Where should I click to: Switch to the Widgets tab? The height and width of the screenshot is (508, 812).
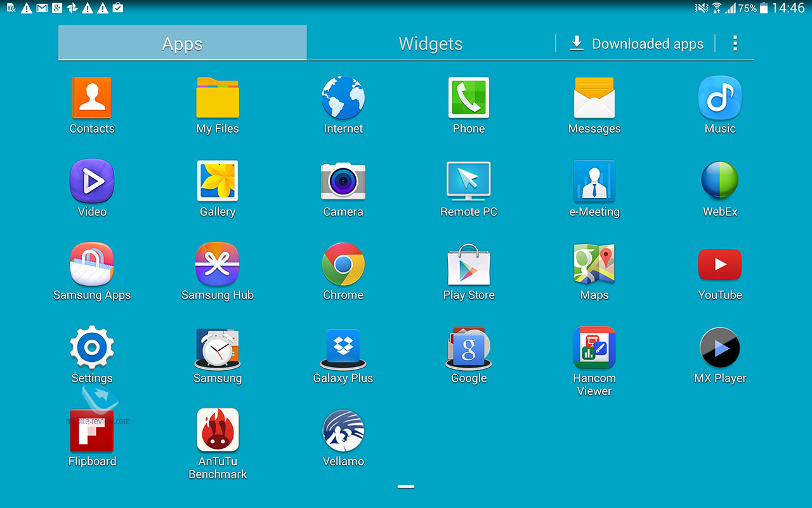point(431,43)
